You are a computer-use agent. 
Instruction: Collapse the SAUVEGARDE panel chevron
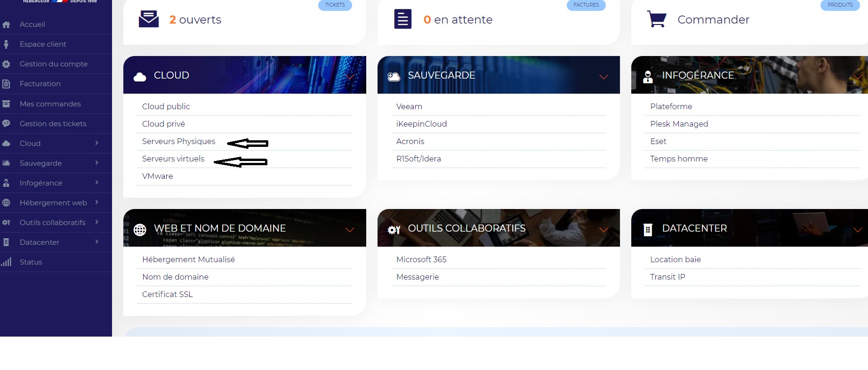tap(603, 77)
